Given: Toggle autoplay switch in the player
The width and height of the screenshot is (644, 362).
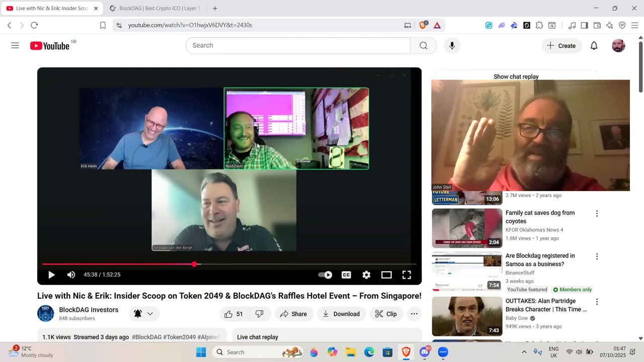Looking at the screenshot, I should pyautogui.click(x=325, y=275).
